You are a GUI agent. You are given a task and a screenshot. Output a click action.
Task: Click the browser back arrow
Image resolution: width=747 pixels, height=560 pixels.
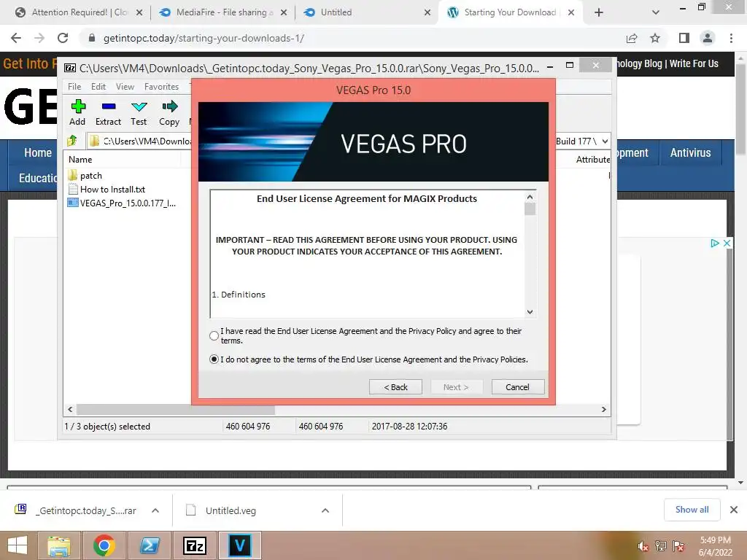tap(16, 38)
